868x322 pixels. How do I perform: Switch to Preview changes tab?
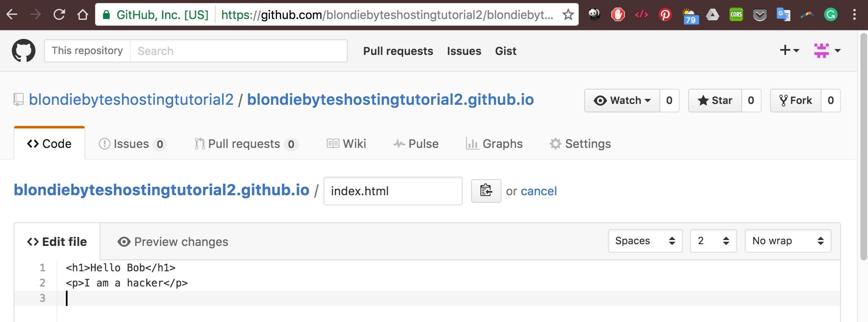pos(172,242)
